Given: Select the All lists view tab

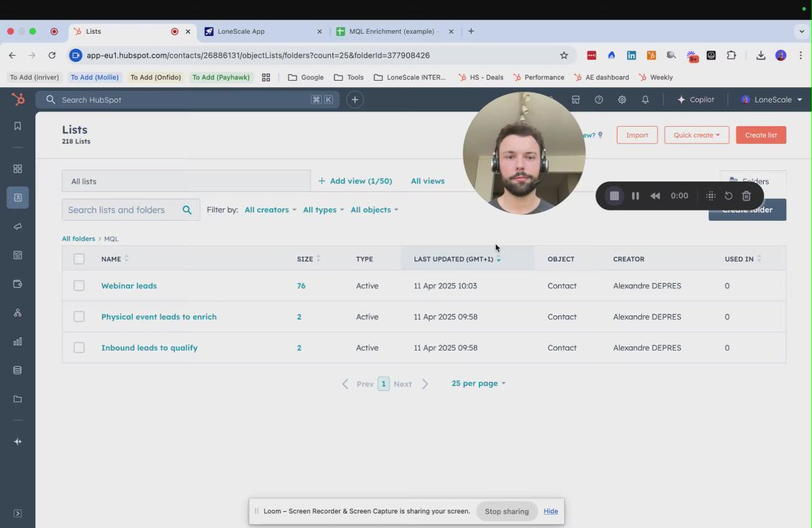Looking at the screenshot, I should point(186,181).
